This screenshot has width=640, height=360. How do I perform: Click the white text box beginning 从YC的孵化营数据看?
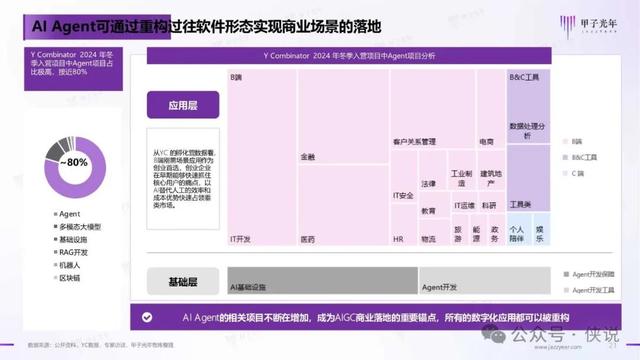tap(183, 179)
